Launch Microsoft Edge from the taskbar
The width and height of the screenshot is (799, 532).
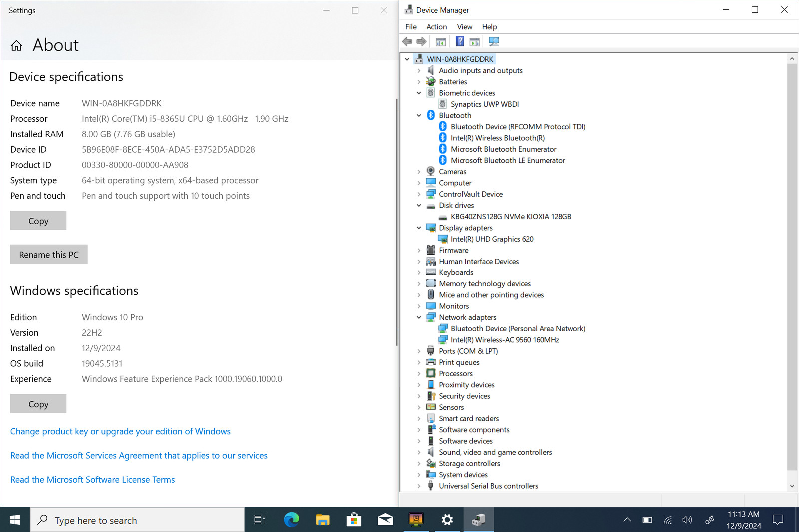[x=292, y=520]
